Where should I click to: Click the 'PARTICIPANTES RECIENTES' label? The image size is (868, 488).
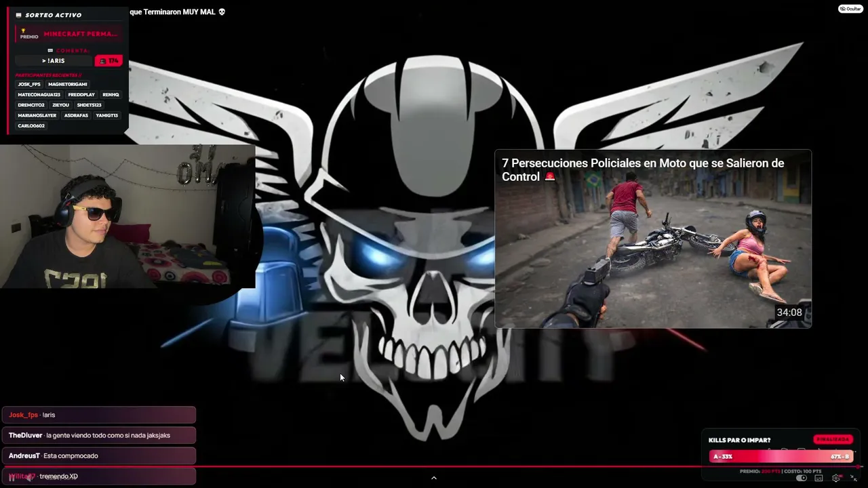[48, 75]
